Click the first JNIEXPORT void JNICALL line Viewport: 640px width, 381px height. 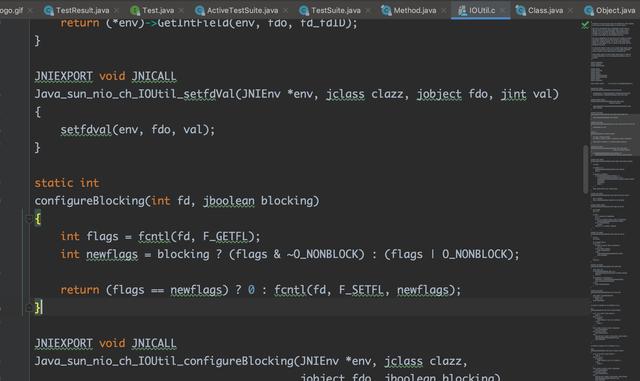(x=105, y=76)
